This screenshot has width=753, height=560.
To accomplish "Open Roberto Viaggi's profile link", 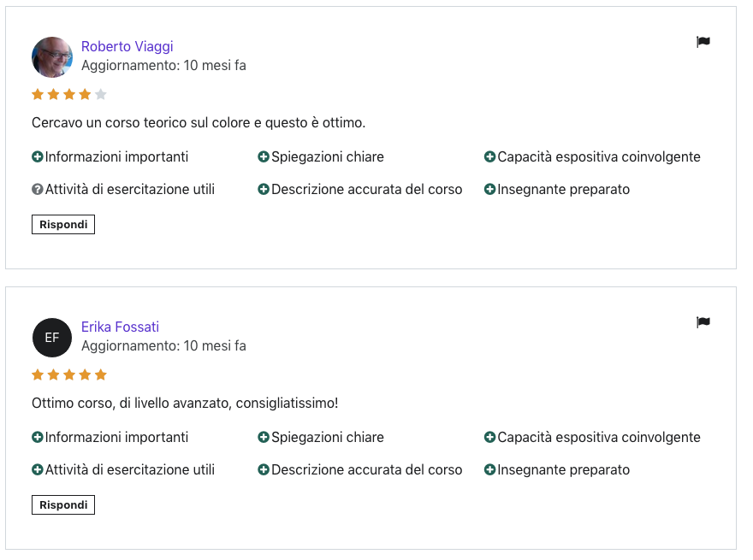I will point(127,46).
